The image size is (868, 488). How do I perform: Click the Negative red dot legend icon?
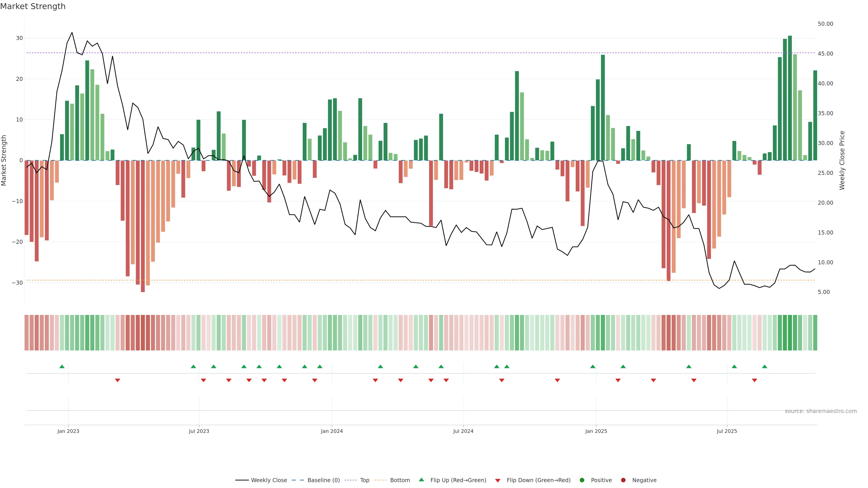point(623,480)
